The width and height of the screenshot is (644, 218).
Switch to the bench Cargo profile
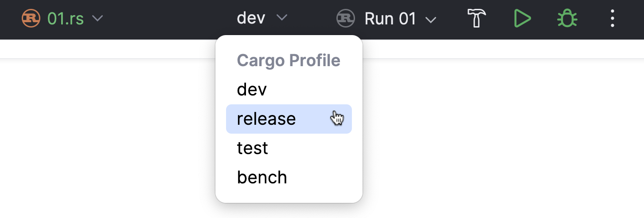click(289, 177)
